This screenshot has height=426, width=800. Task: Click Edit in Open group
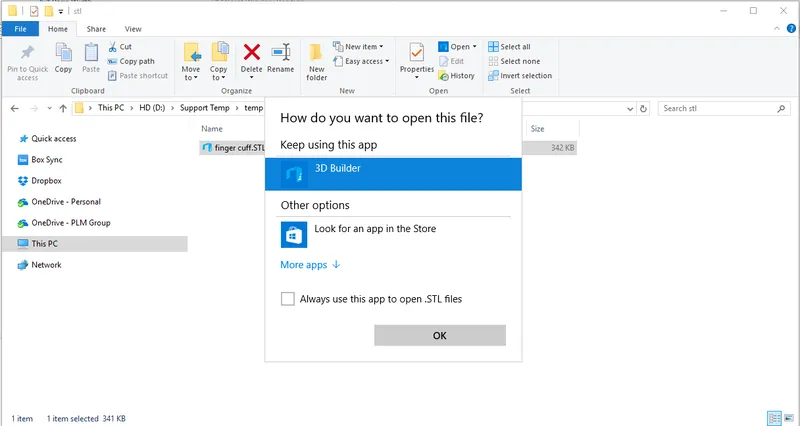(x=452, y=61)
